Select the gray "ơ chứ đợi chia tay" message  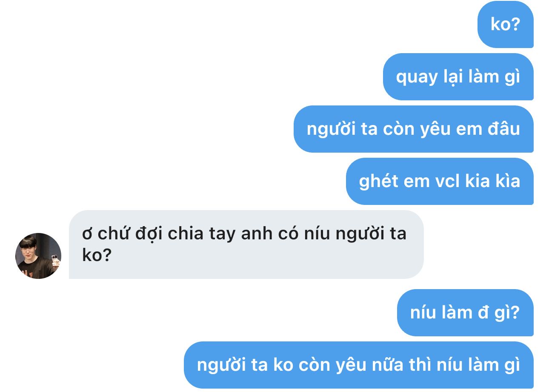pos(246,244)
